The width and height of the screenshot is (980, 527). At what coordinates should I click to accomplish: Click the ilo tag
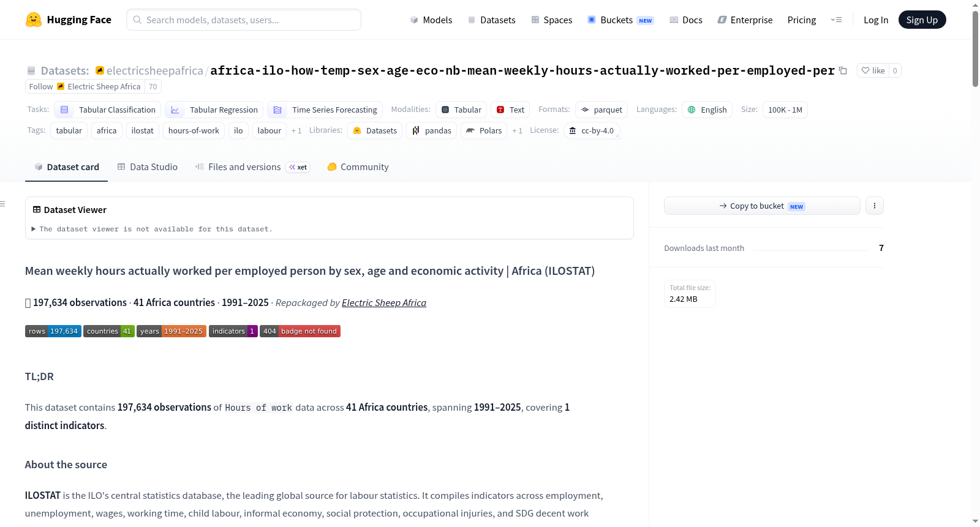[238, 130]
